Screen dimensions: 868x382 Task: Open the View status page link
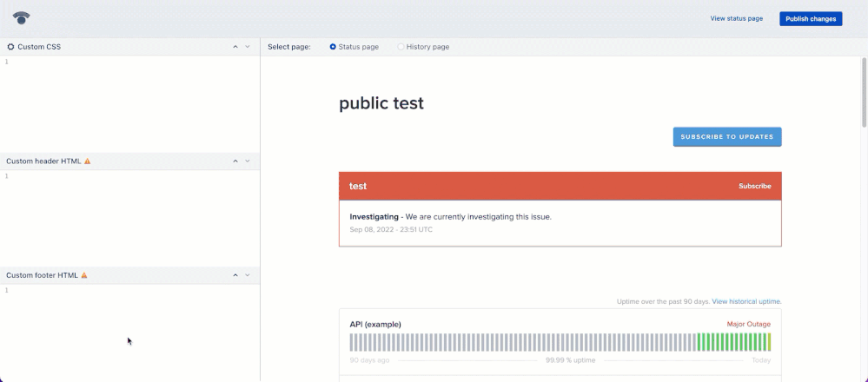click(736, 19)
